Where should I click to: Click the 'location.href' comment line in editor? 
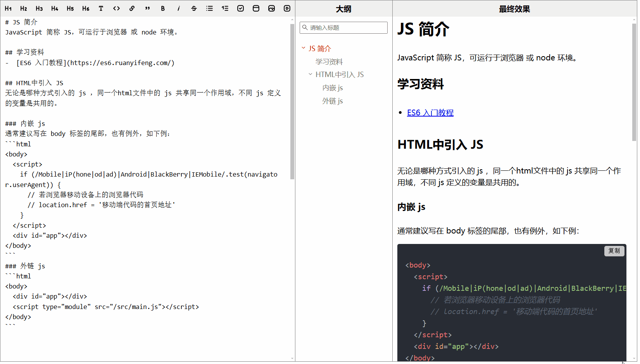click(x=101, y=205)
